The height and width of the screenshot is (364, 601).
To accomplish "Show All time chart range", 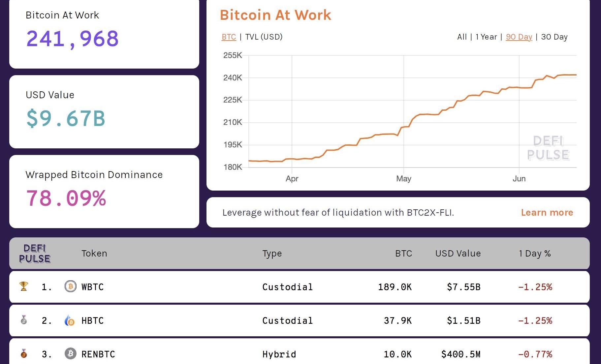I will coord(462,37).
